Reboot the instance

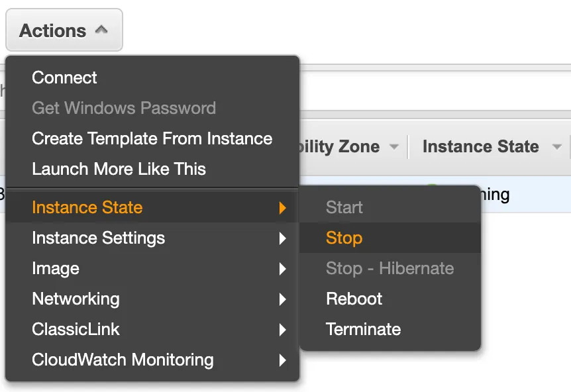[x=354, y=299]
